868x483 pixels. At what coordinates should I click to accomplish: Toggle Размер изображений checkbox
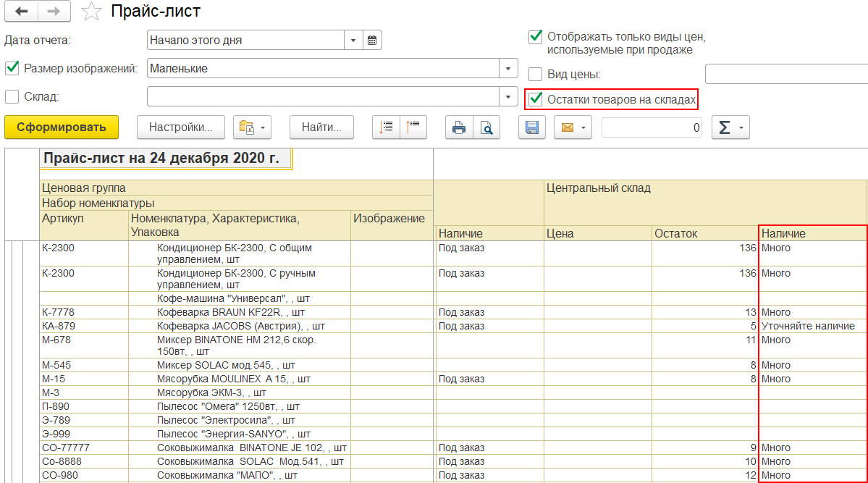(x=12, y=68)
